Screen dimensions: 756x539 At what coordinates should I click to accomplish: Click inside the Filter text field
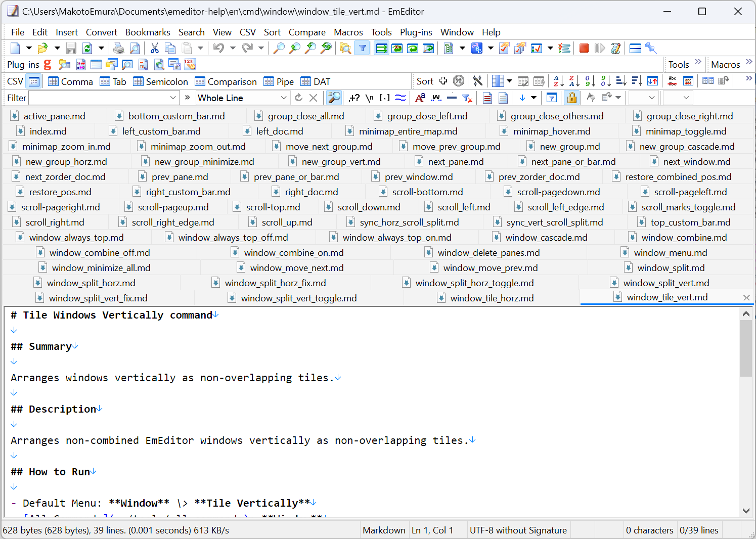99,98
